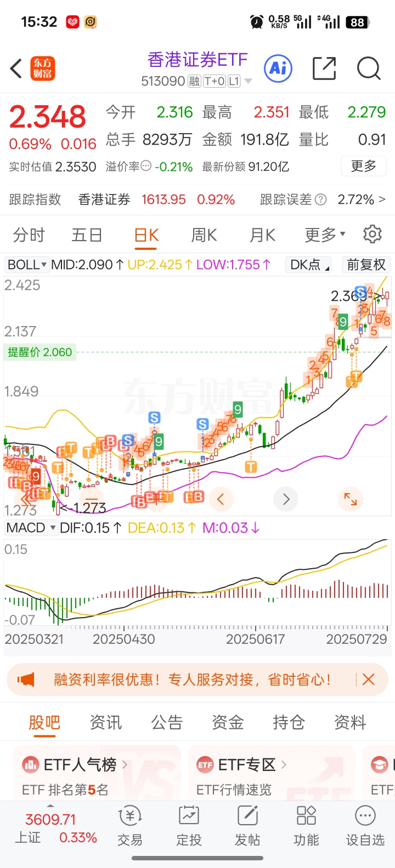Open the 资讯 news tab
Screen dimensions: 395x868
pyautogui.click(x=105, y=723)
